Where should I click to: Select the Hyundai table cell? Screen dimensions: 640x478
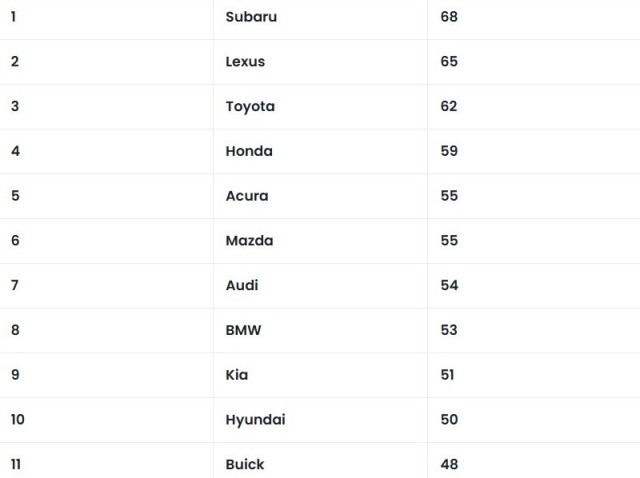[x=255, y=420]
